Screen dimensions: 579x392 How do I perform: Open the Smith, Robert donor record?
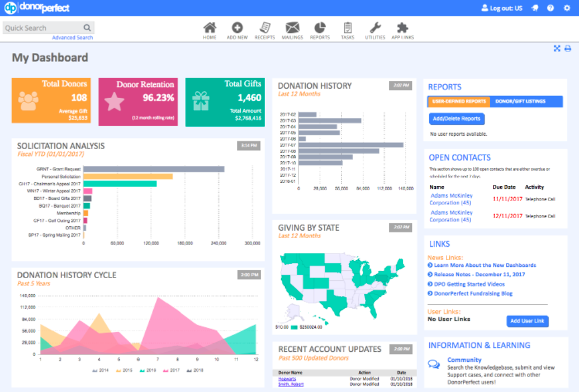point(291,384)
